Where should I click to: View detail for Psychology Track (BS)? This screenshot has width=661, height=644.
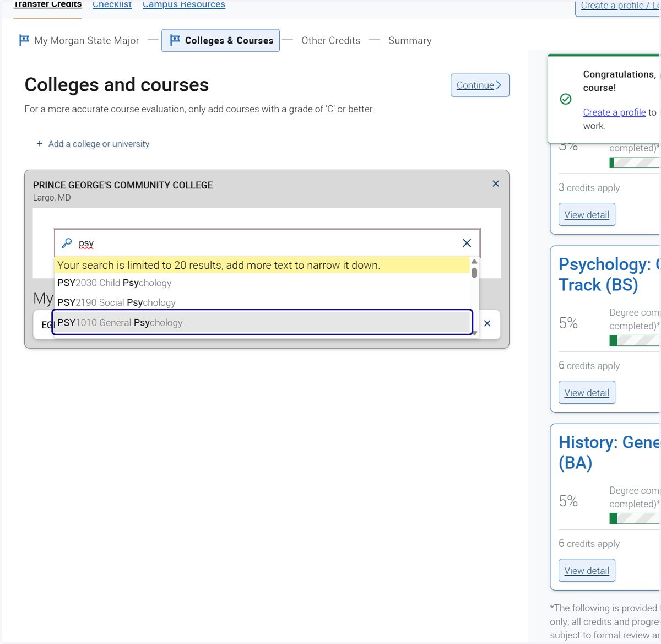[587, 393]
